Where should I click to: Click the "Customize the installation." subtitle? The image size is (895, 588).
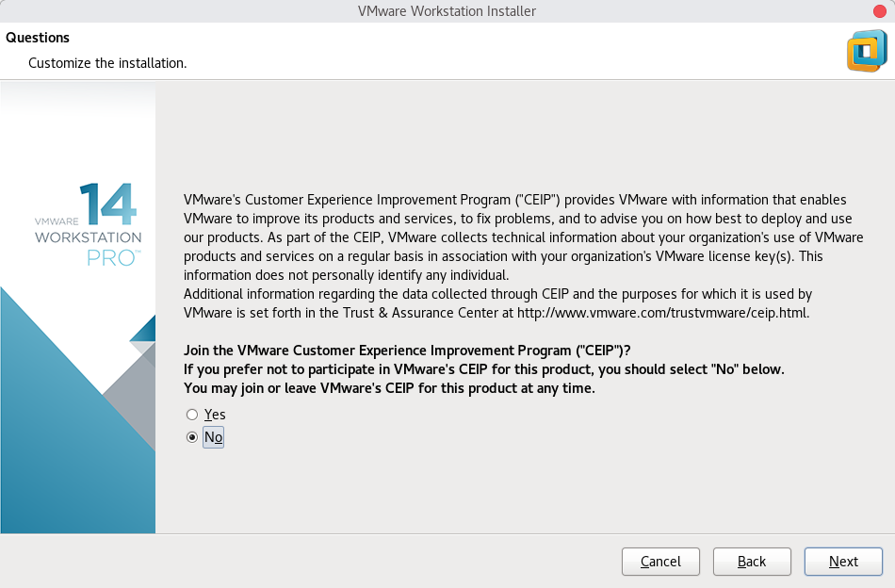point(107,63)
